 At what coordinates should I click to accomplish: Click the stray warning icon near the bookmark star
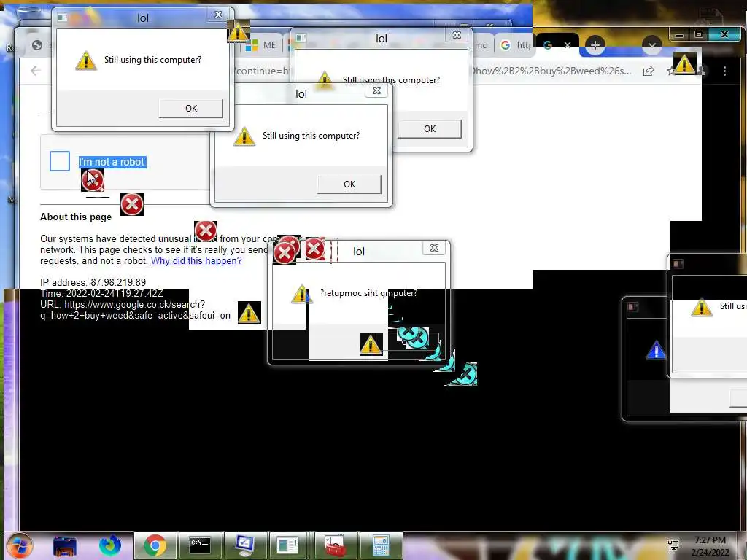684,63
